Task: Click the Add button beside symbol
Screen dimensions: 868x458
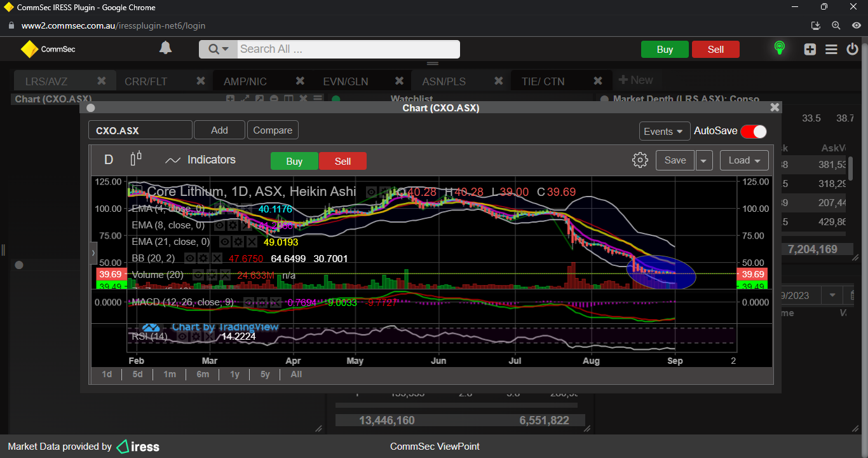Action: (x=219, y=130)
